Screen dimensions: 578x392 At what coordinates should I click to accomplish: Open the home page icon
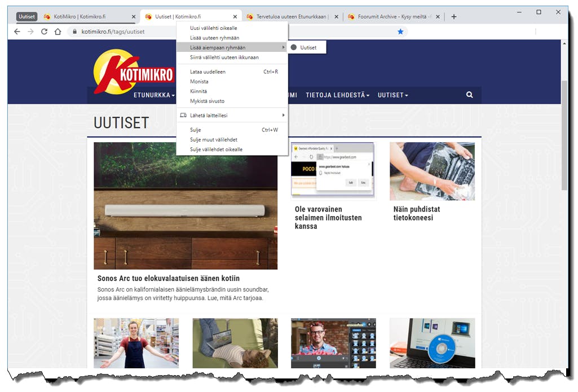58,32
